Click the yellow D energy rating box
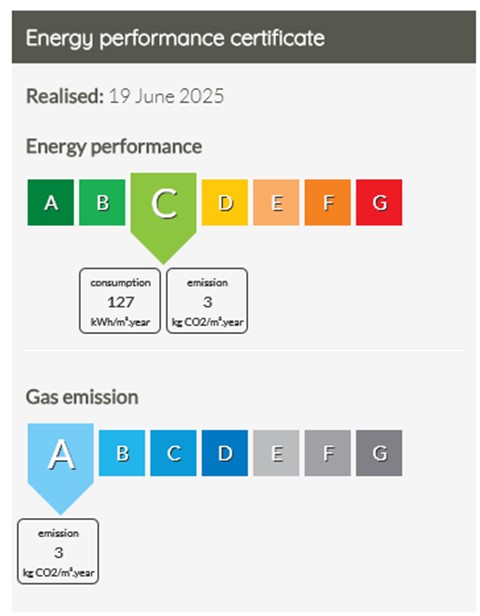Screen dimensions: 480x616 coord(225,202)
